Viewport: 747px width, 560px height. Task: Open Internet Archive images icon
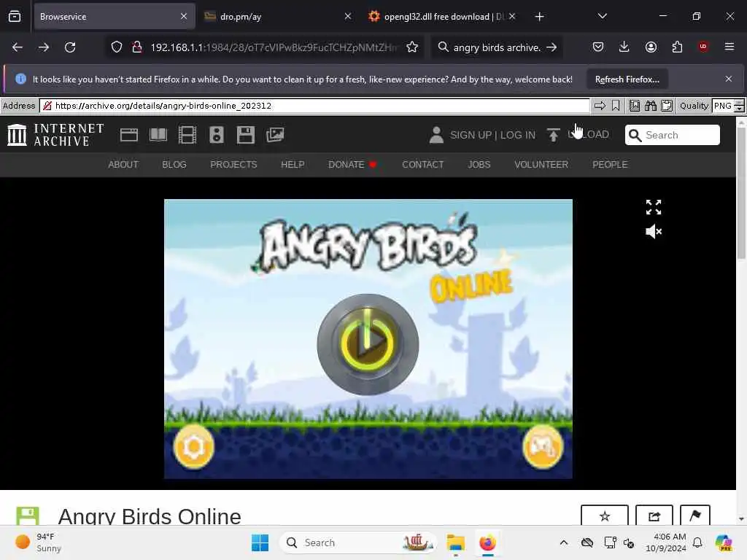click(x=275, y=135)
